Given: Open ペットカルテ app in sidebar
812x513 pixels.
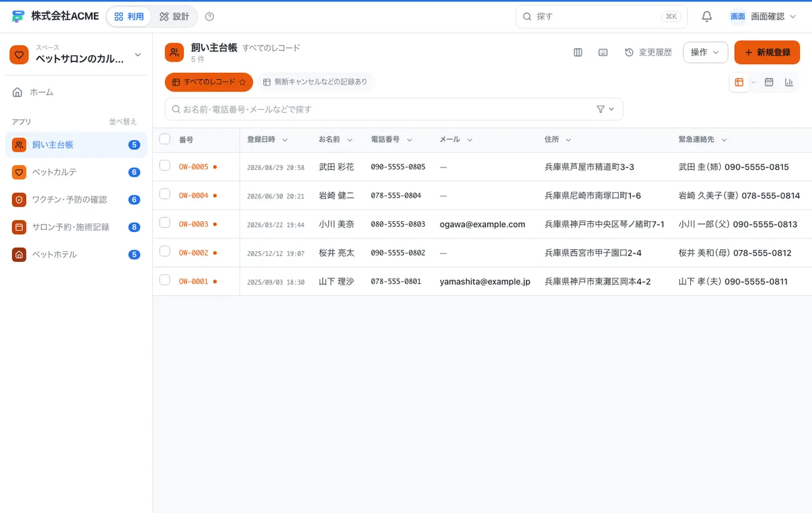Looking at the screenshot, I should [76, 172].
